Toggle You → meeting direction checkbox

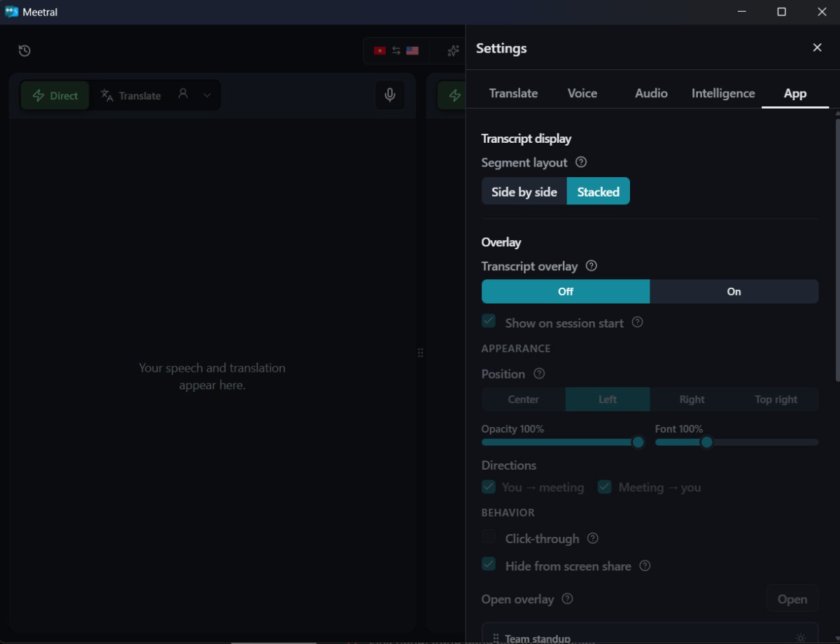(x=489, y=486)
